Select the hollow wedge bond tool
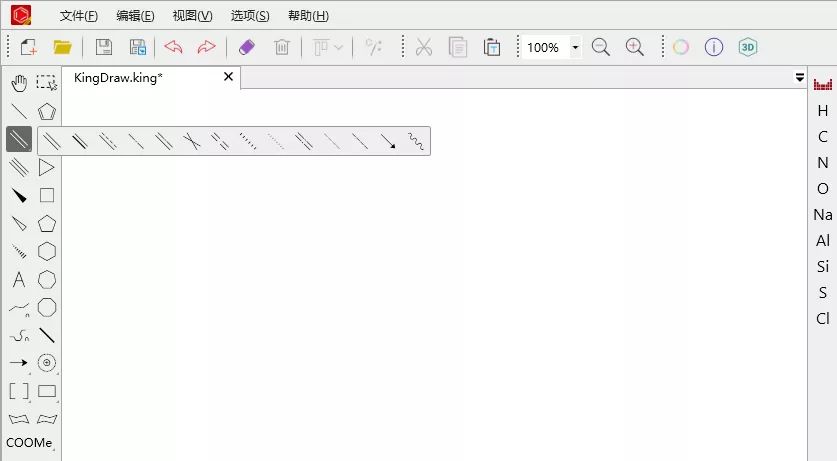The width and height of the screenshot is (837, 461). (19, 224)
